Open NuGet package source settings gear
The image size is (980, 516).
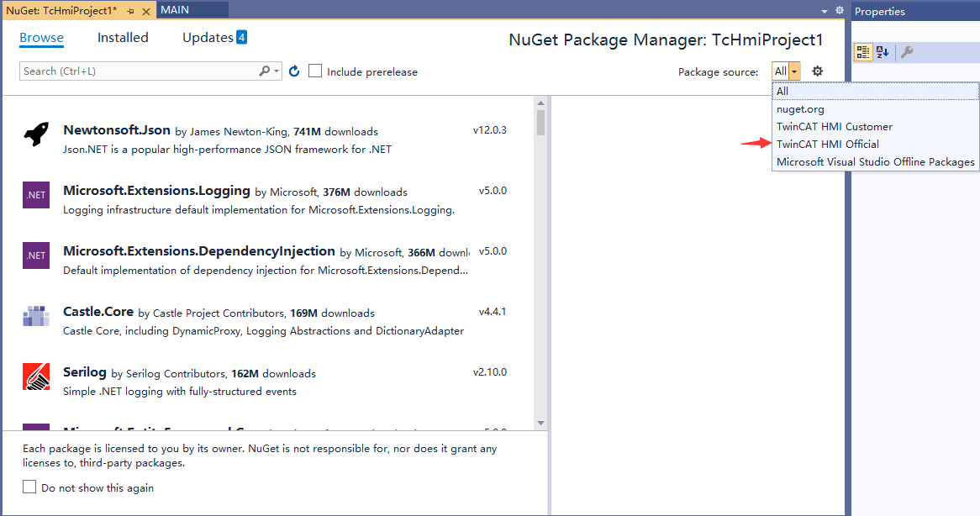point(817,71)
